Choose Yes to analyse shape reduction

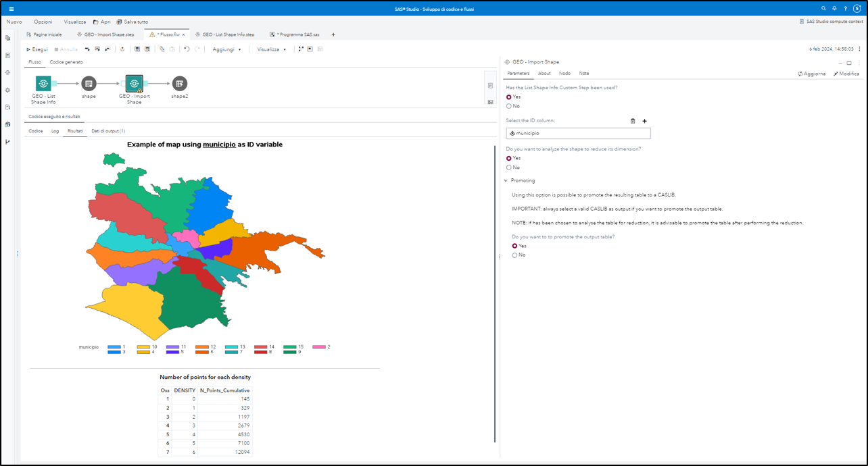[509, 158]
